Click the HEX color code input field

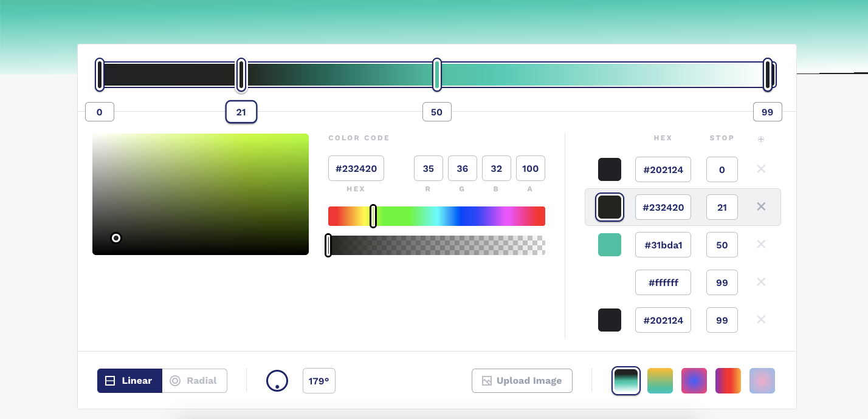point(356,169)
